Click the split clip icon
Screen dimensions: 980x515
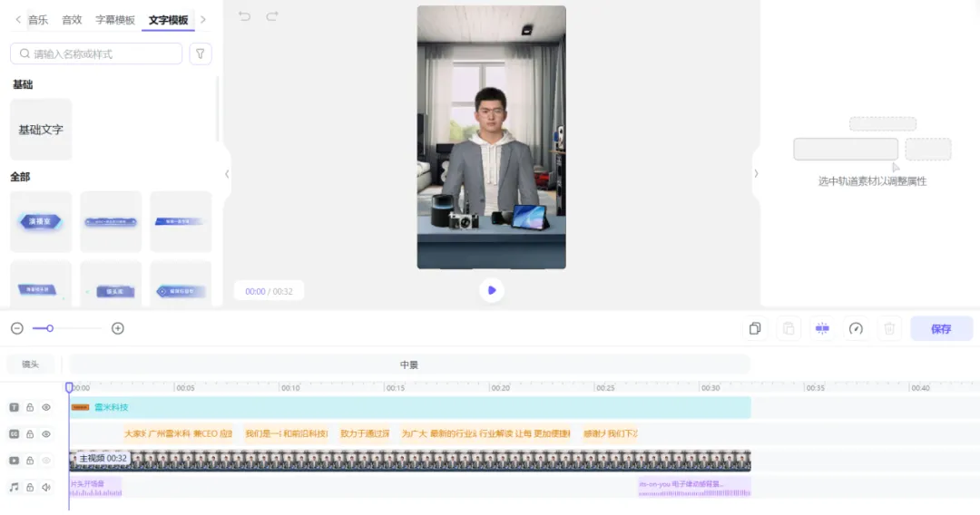[x=822, y=328]
